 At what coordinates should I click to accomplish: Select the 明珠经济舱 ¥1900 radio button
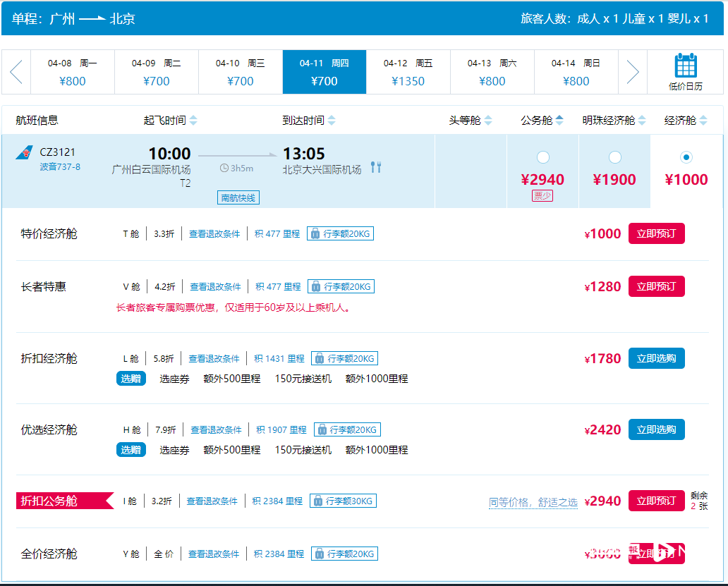point(614,157)
